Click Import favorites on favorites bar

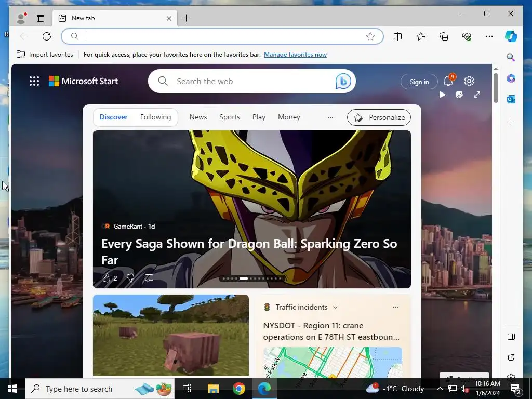(x=45, y=54)
